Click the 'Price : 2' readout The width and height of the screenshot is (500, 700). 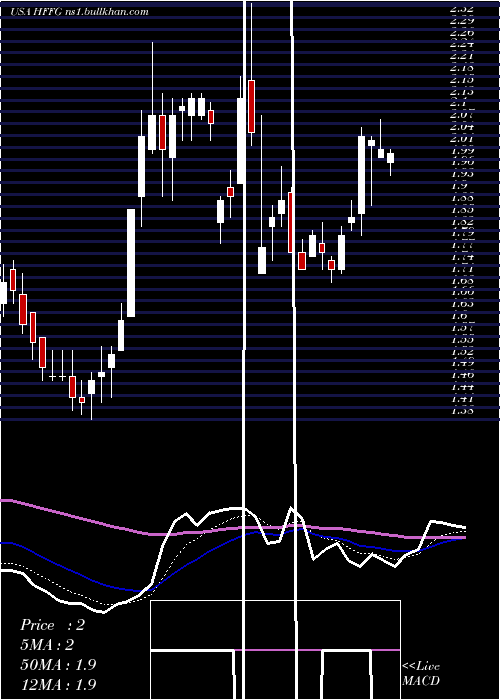pyautogui.click(x=52, y=625)
